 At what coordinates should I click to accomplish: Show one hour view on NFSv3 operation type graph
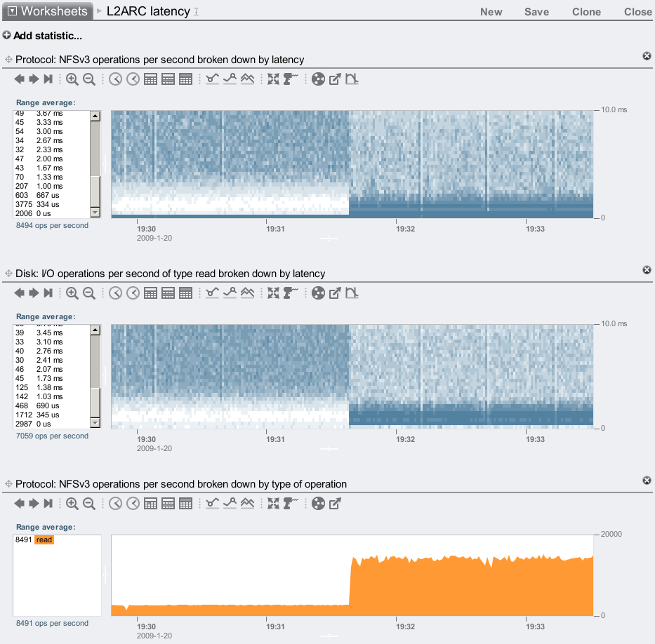coord(133,504)
